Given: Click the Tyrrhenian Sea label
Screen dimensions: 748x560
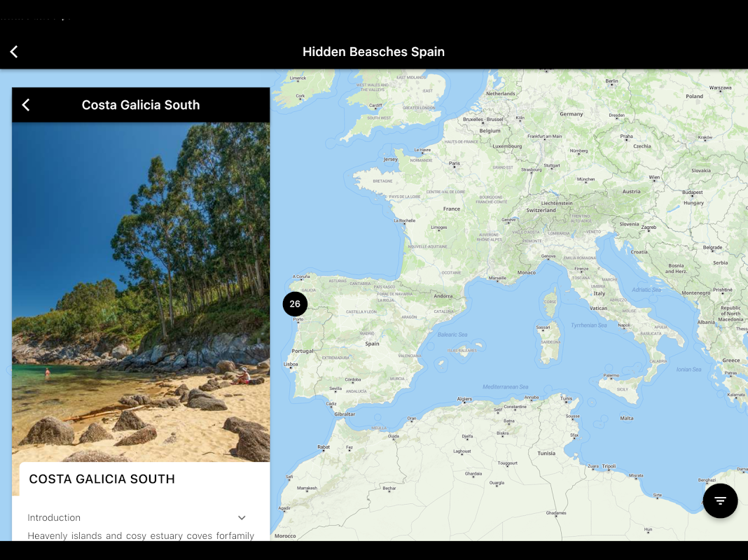Looking at the screenshot, I should (x=589, y=325).
